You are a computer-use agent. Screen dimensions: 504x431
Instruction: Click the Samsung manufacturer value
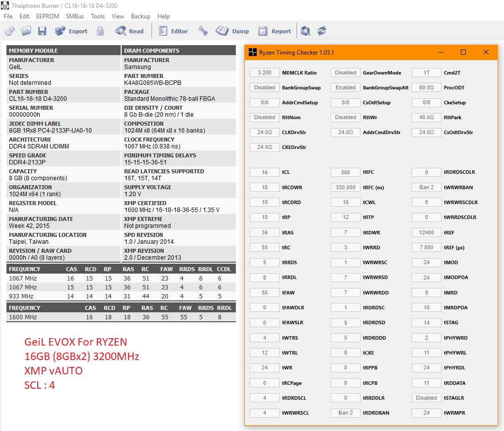pyautogui.click(x=137, y=67)
